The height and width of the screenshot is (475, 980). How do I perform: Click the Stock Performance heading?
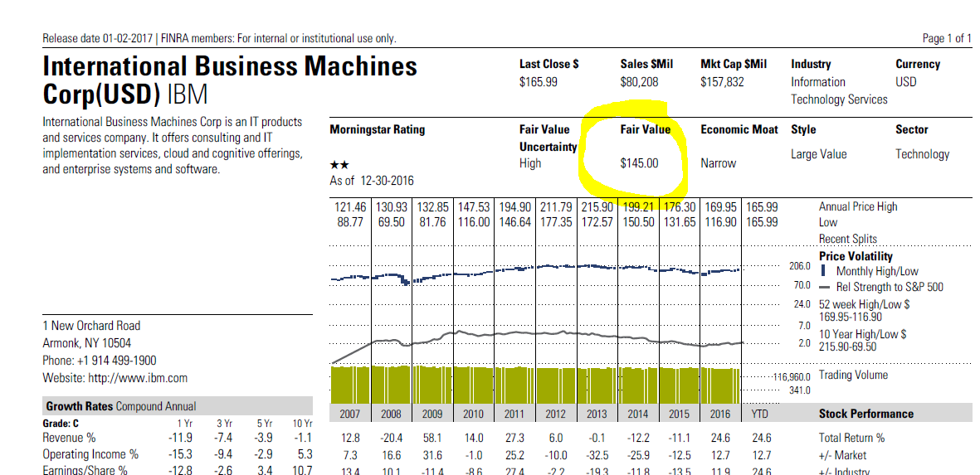(x=865, y=414)
